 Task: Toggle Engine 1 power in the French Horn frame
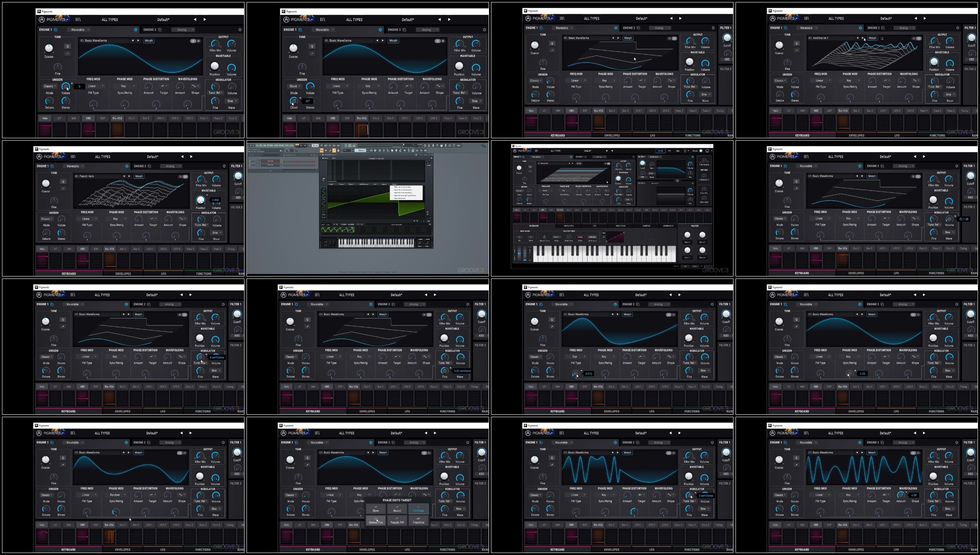127,166
